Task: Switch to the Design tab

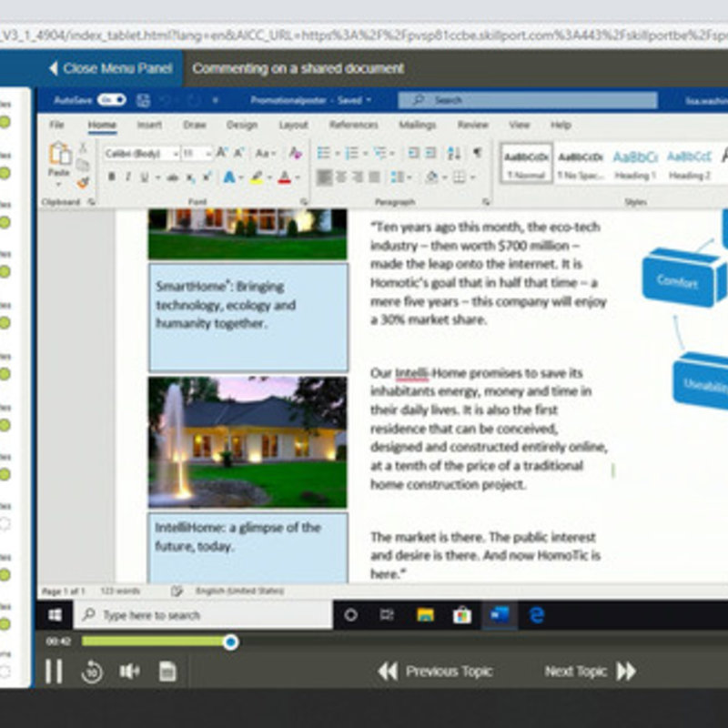Action: coord(241,125)
